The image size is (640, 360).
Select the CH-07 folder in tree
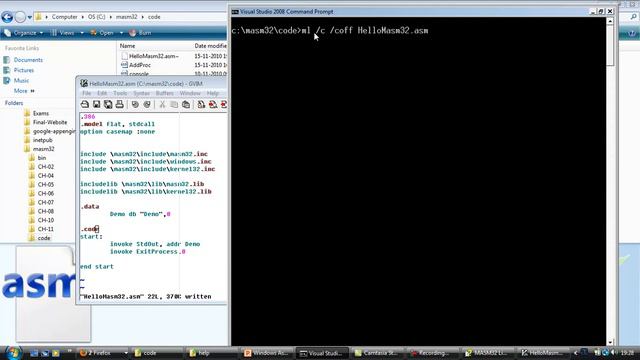pyautogui.click(x=45, y=202)
